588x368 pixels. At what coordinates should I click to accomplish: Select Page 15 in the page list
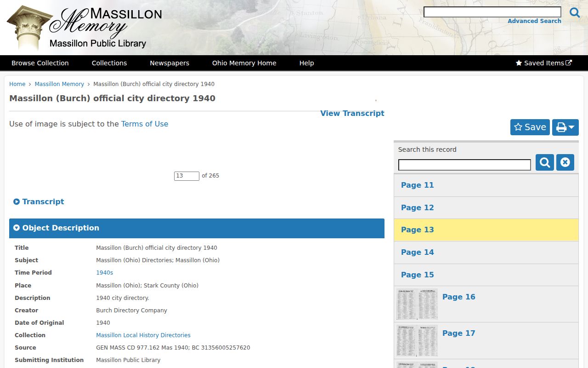coord(486,275)
